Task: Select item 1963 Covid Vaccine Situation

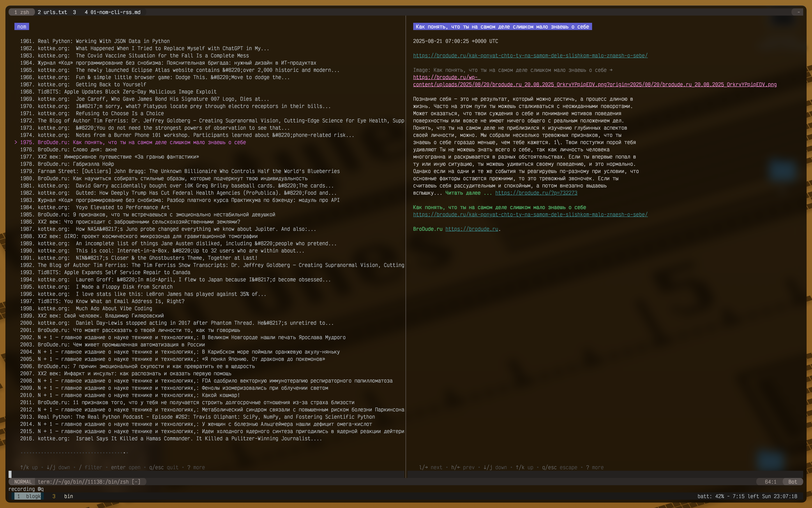Action: coord(135,56)
